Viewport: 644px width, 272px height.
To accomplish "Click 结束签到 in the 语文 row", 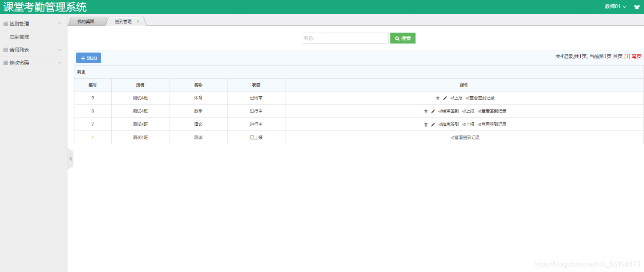I will click(x=448, y=124).
